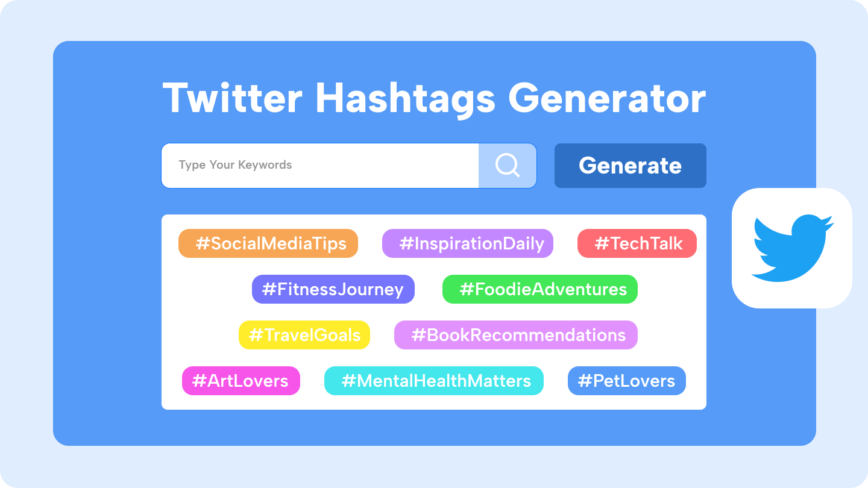Select the #SocialMediaTips hashtag chip
Screen dimensions: 868x488
[x=268, y=243]
